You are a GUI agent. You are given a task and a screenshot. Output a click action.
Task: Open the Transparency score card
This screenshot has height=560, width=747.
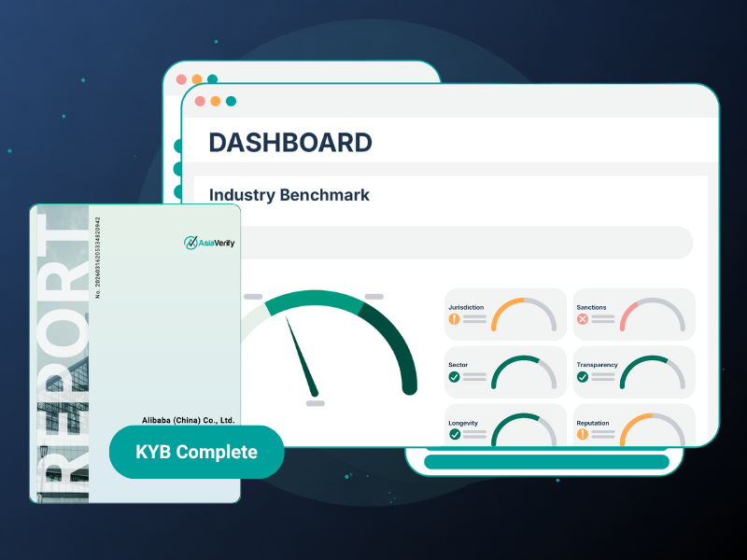[x=634, y=371]
